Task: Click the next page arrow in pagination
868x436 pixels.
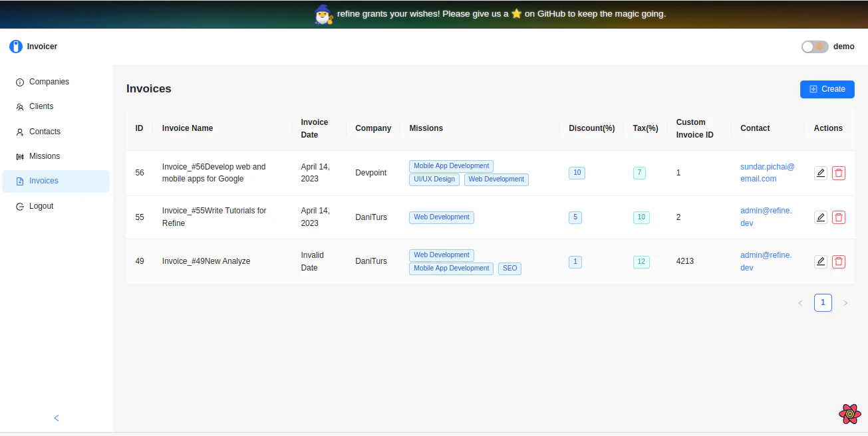Action: (845, 302)
